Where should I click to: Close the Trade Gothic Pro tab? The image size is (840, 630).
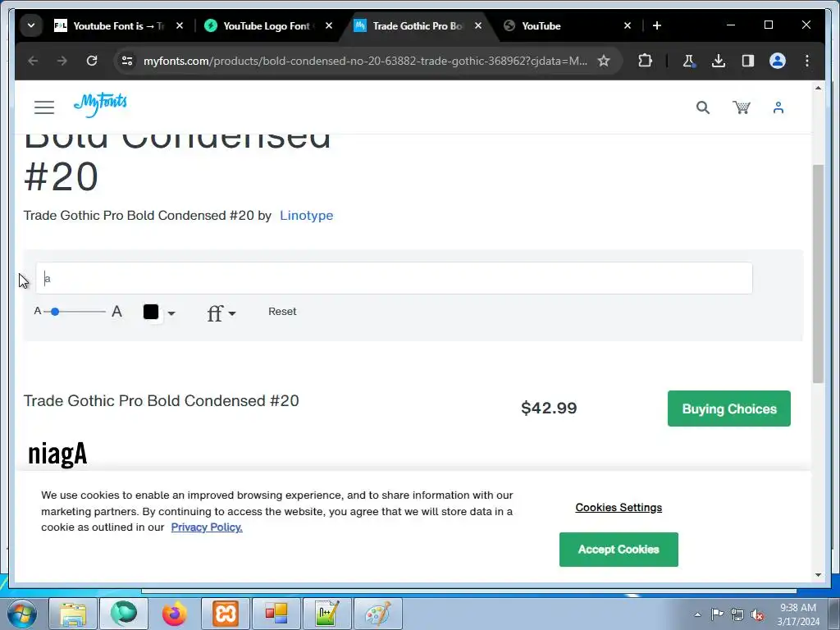click(478, 25)
